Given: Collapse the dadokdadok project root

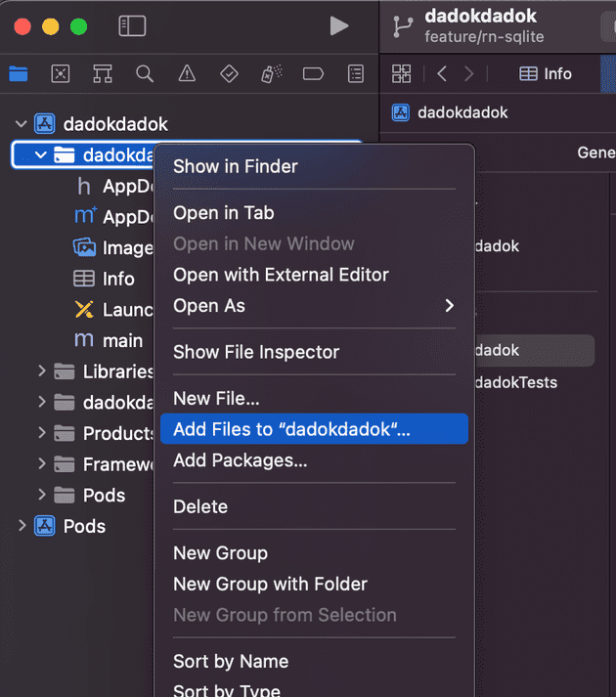Looking at the screenshot, I should (x=21, y=124).
